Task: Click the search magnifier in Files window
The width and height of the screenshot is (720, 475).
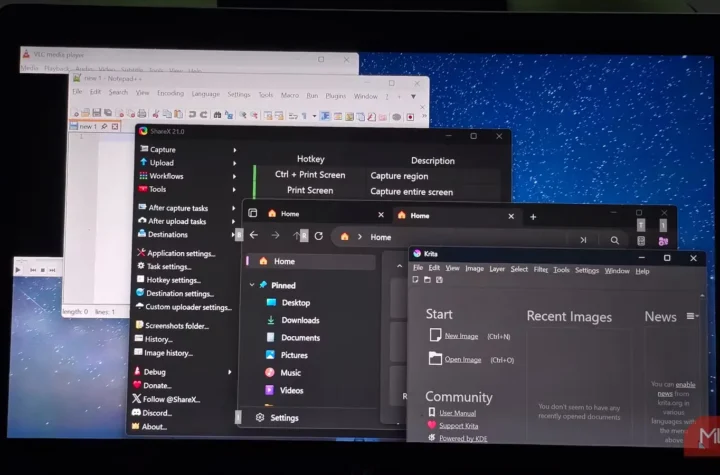Action: point(614,240)
